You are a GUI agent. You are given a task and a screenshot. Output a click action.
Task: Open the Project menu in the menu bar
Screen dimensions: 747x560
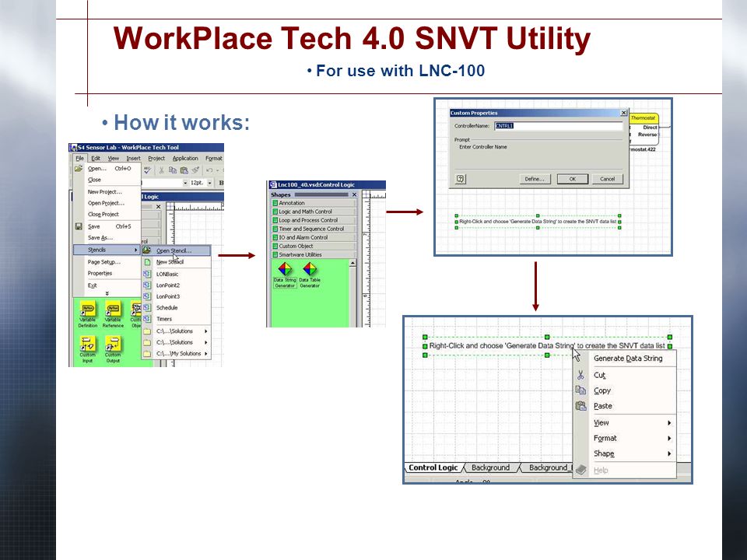156,158
